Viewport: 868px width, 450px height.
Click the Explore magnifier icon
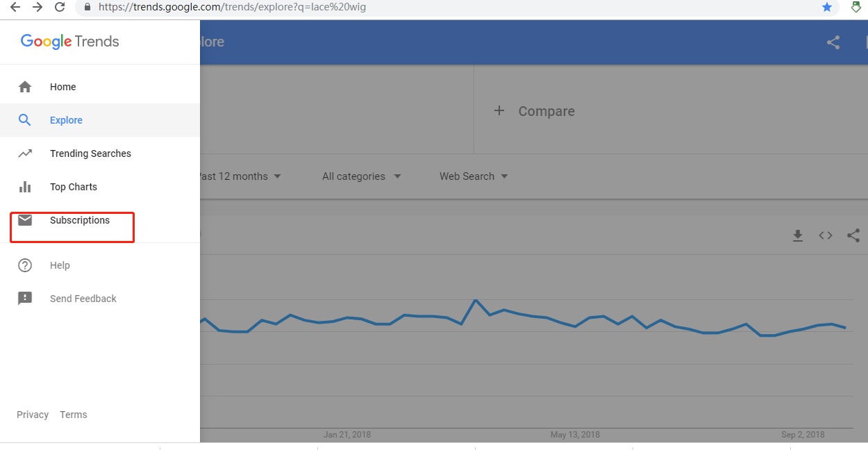pos(25,120)
